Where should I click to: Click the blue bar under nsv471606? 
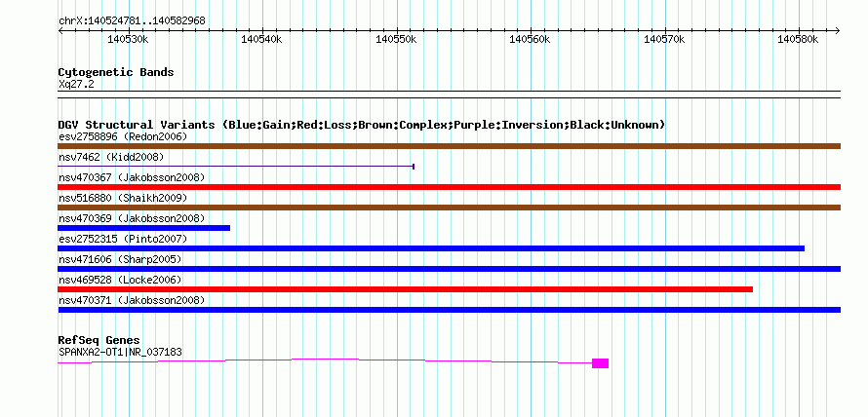click(x=449, y=269)
